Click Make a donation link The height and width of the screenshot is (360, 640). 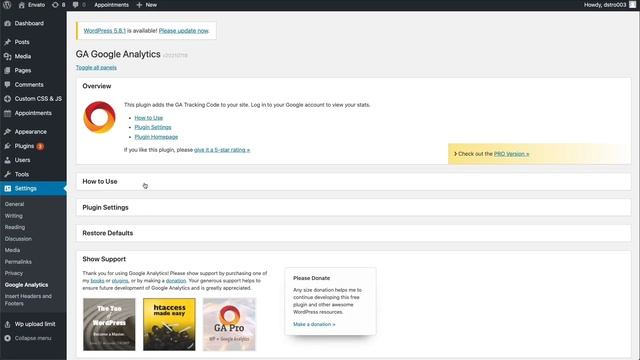pyautogui.click(x=314, y=324)
